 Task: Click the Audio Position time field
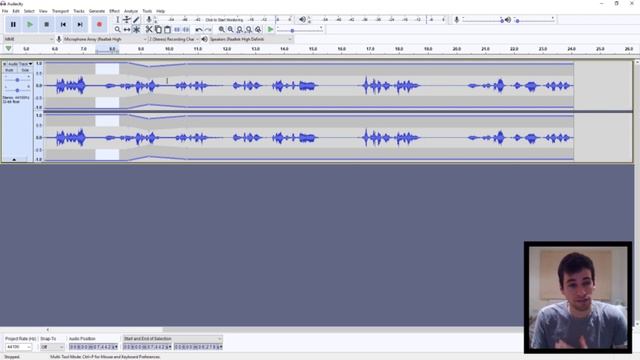pyautogui.click(x=93, y=347)
